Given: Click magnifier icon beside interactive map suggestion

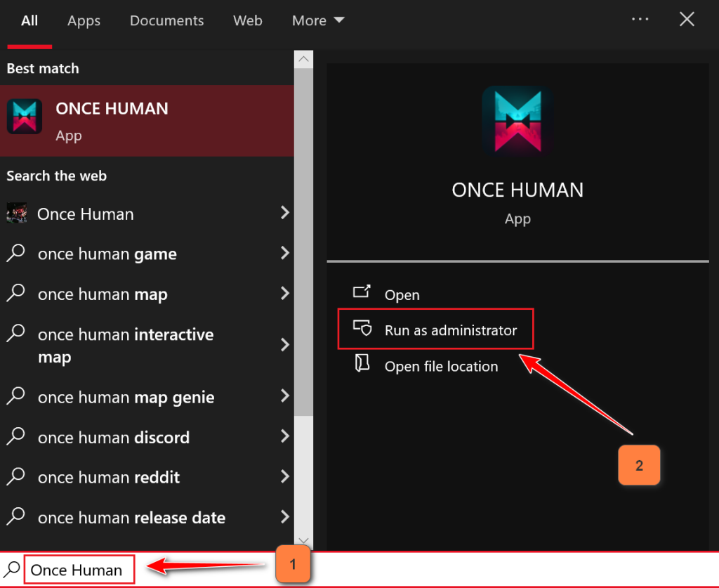Looking at the screenshot, I should 16,333.
